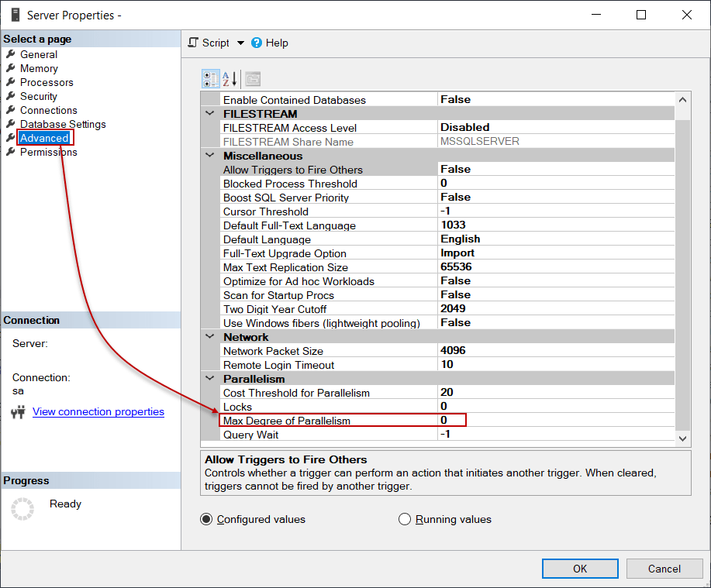Click the Script icon in the toolbar

point(193,43)
